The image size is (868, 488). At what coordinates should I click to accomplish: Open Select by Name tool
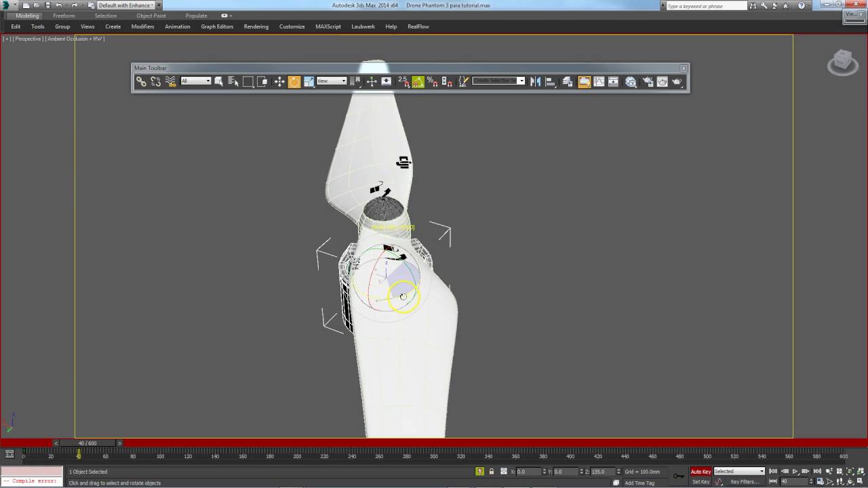(233, 81)
